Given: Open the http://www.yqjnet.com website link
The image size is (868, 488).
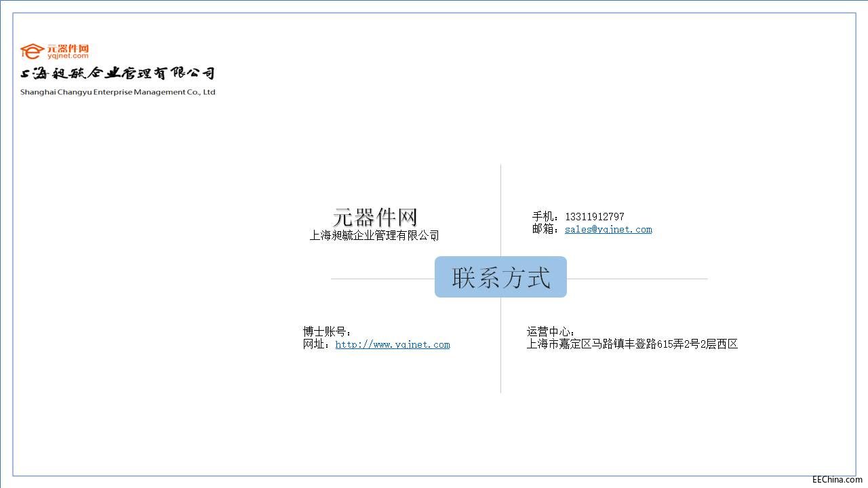Looking at the screenshot, I should 393,345.
